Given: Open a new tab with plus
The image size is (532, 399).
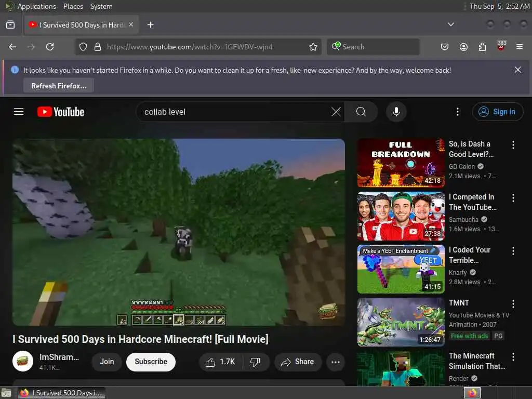Looking at the screenshot, I should (150, 25).
